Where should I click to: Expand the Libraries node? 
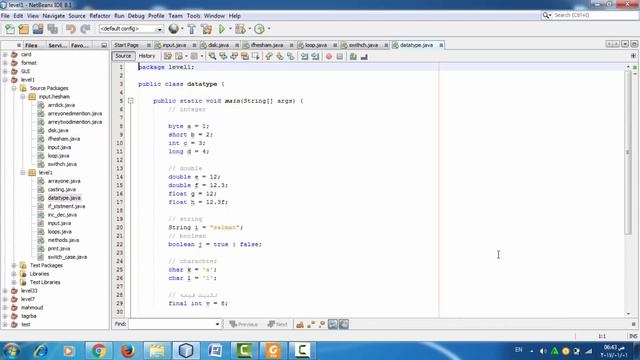[14, 274]
